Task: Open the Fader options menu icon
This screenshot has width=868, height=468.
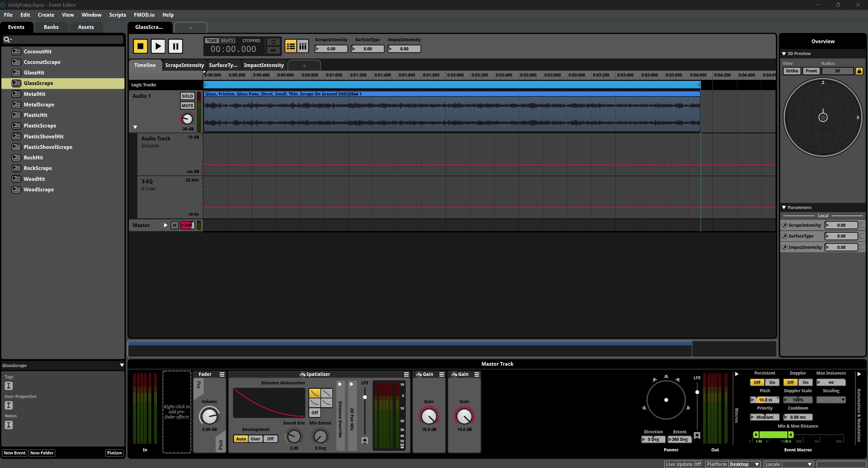Action: click(x=222, y=374)
